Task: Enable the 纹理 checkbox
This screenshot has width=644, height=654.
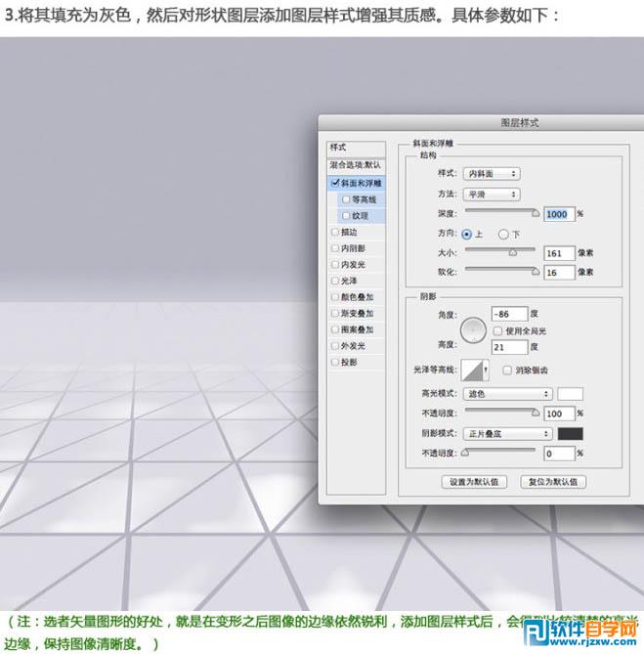Action: (346, 216)
